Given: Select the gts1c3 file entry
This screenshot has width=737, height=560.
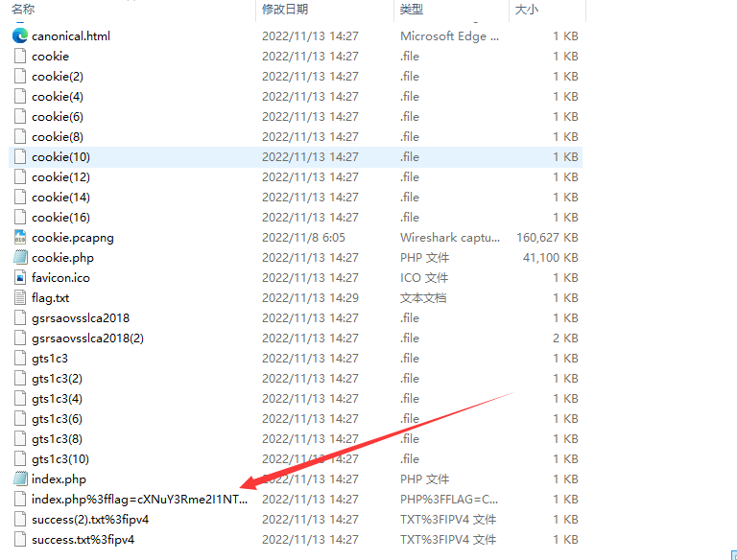Looking at the screenshot, I should tap(50, 358).
